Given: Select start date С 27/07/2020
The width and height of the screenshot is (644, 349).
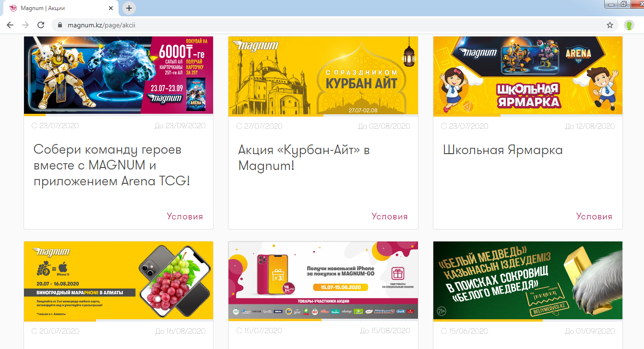Looking at the screenshot, I should click(x=260, y=126).
